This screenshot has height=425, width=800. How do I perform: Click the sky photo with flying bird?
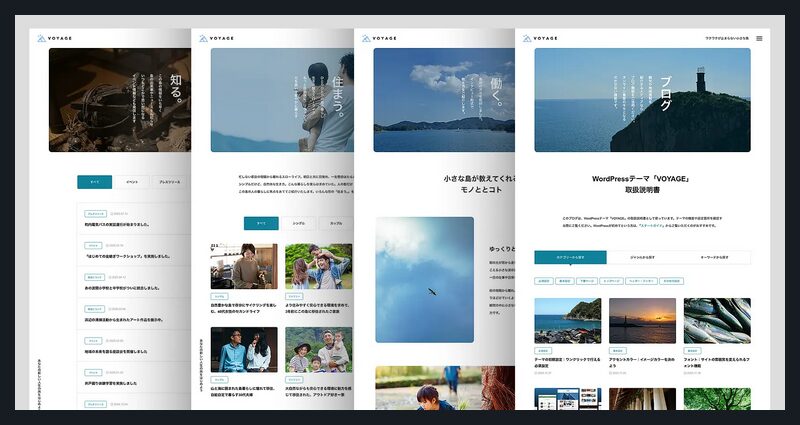pos(424,280)
